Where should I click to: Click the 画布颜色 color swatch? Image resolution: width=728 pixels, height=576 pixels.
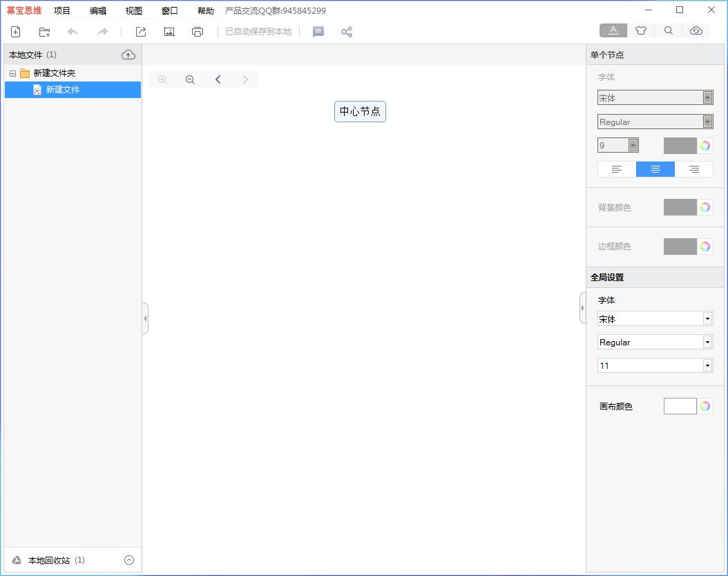pyautogui.click(x=680, y=406)
